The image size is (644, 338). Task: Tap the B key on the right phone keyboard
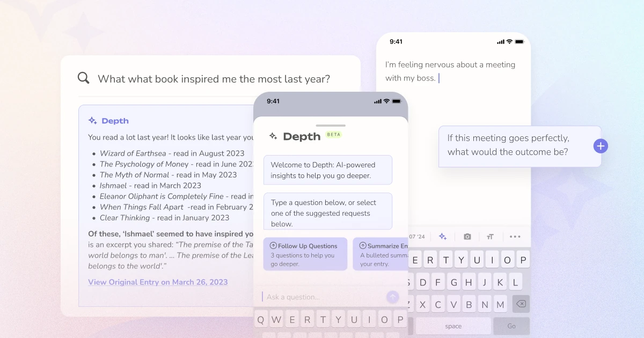469,304
